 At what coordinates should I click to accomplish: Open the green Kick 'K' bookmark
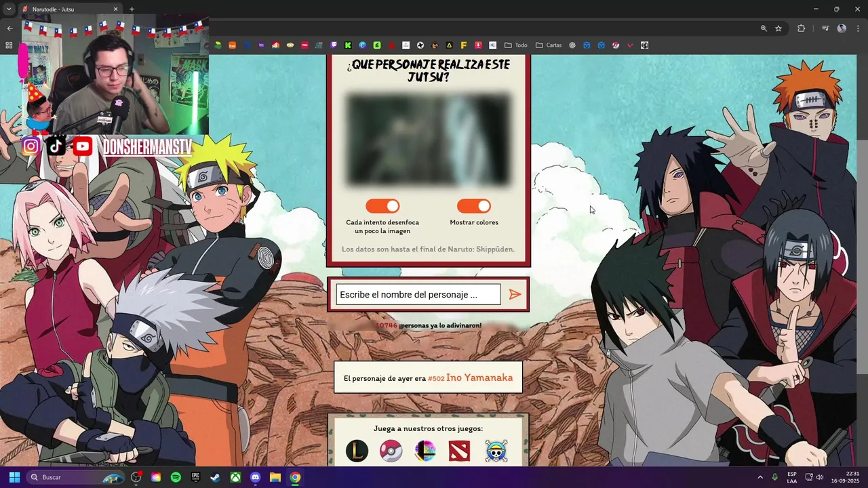click(x=348, y=45)
